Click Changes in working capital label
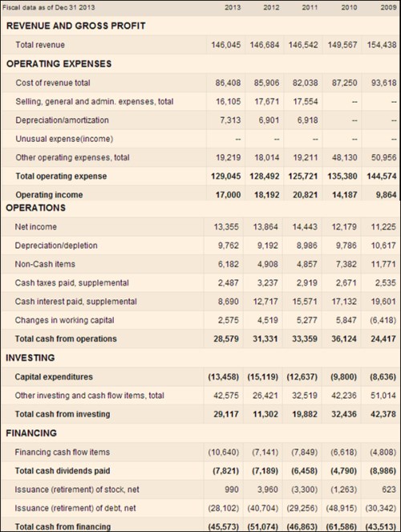The width and height of the screenshot is (401, 532). (64, 320)
